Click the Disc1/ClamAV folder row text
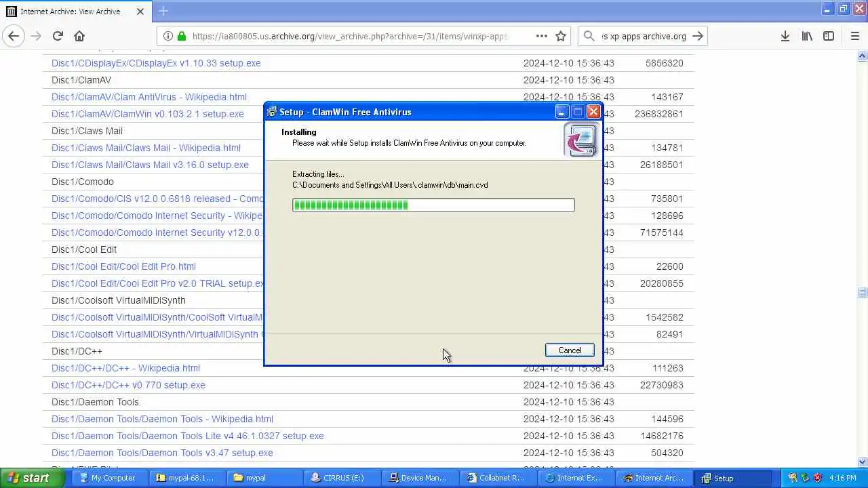Image resolution: width=868 pixels, height=488 pixels. (x=81, y=80)
